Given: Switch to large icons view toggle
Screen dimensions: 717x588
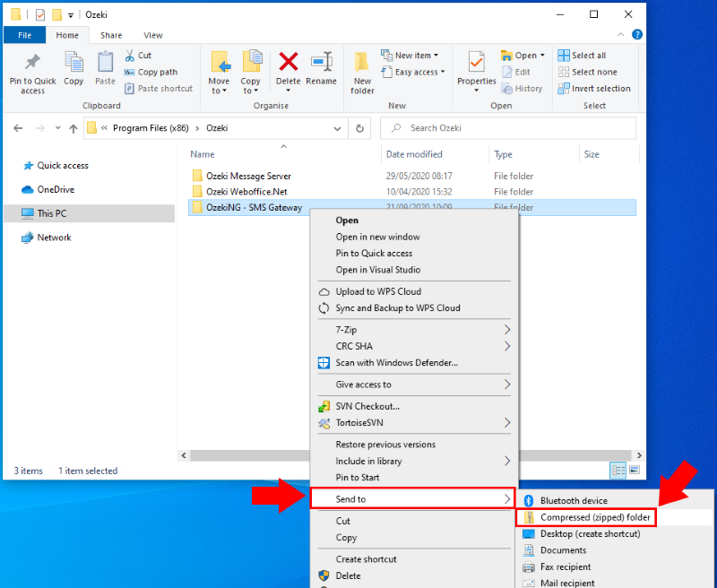Looking at the screenshot, I should (x=634, y=470).
